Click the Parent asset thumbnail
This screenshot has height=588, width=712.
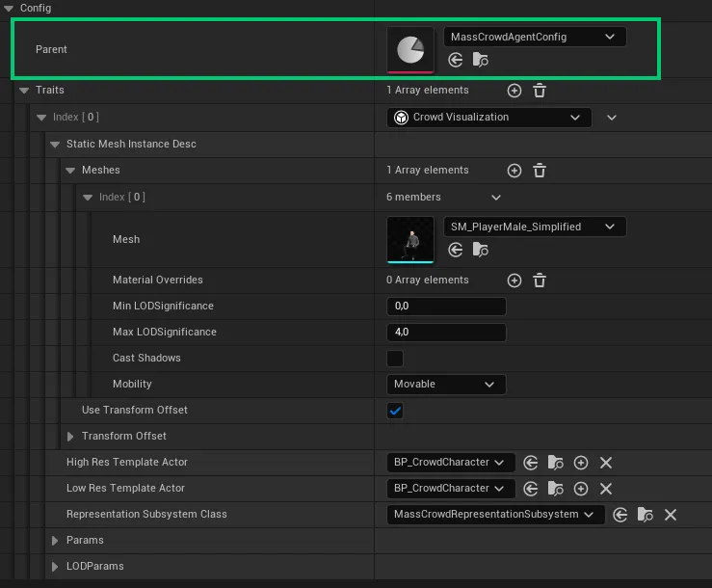[410, 49]
